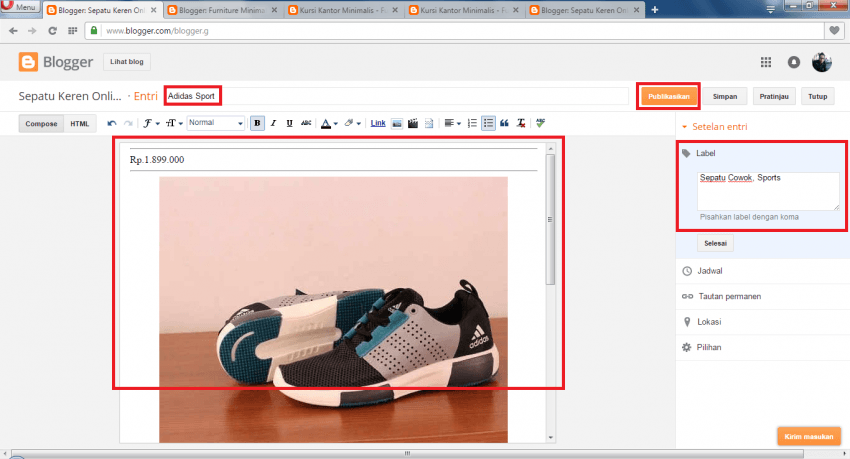Open a new browser tab
The width and height of the screenshot is (850, 459).
pos(655,10)
